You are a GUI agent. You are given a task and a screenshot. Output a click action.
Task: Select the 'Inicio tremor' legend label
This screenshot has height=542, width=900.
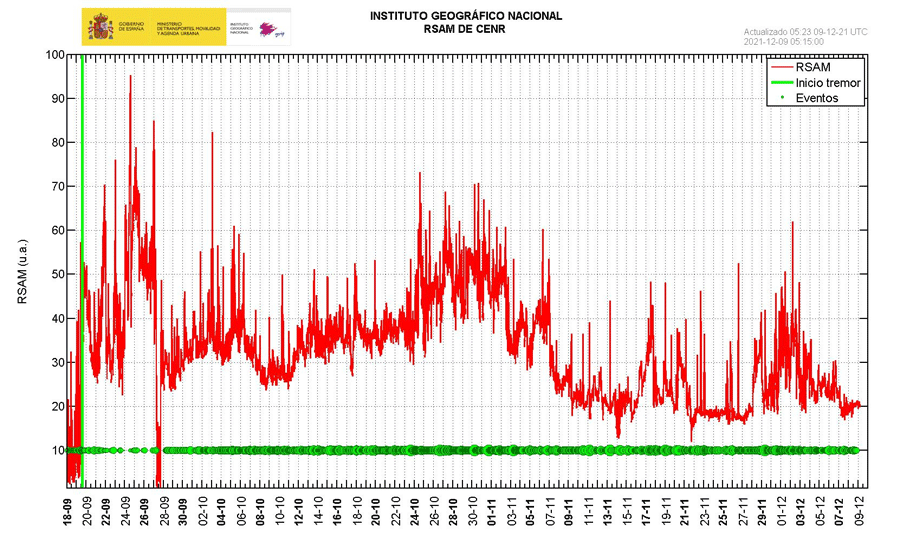pos(828,83)
